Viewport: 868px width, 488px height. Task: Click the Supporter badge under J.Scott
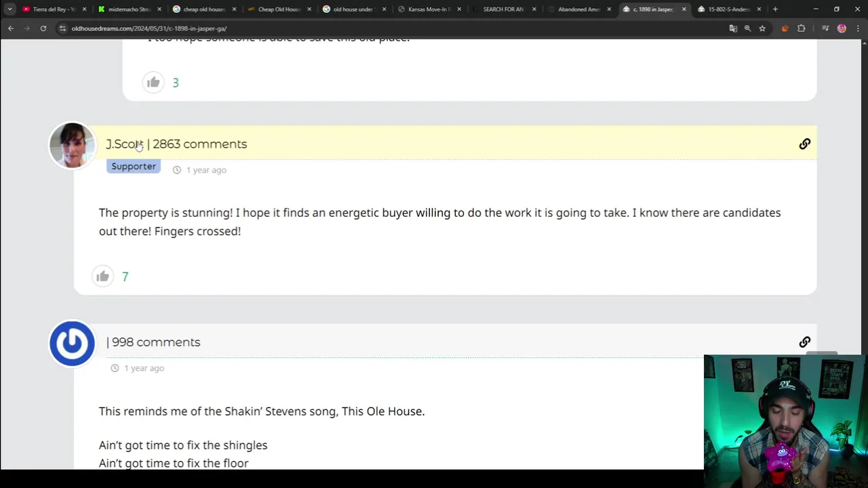(x=134, y=166)
